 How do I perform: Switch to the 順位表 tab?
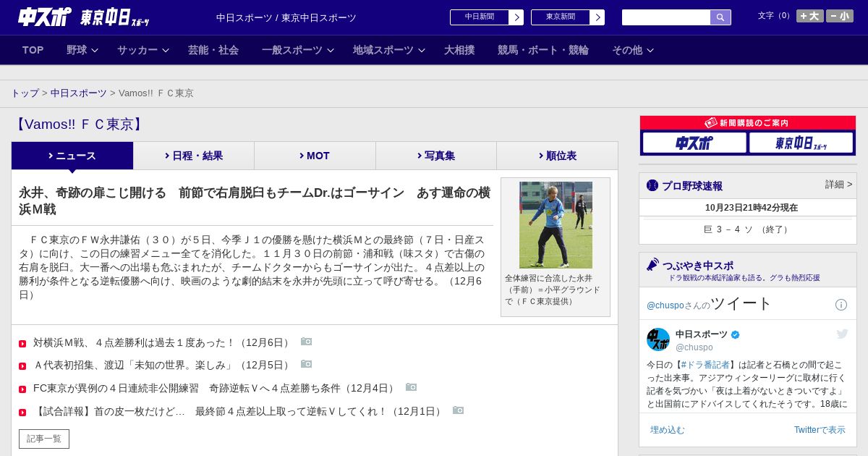tap(557, 156)
